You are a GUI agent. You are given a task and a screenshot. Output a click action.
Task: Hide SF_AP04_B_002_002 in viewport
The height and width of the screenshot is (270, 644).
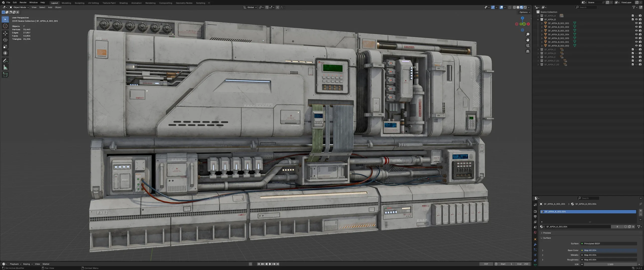coord(636,46)
